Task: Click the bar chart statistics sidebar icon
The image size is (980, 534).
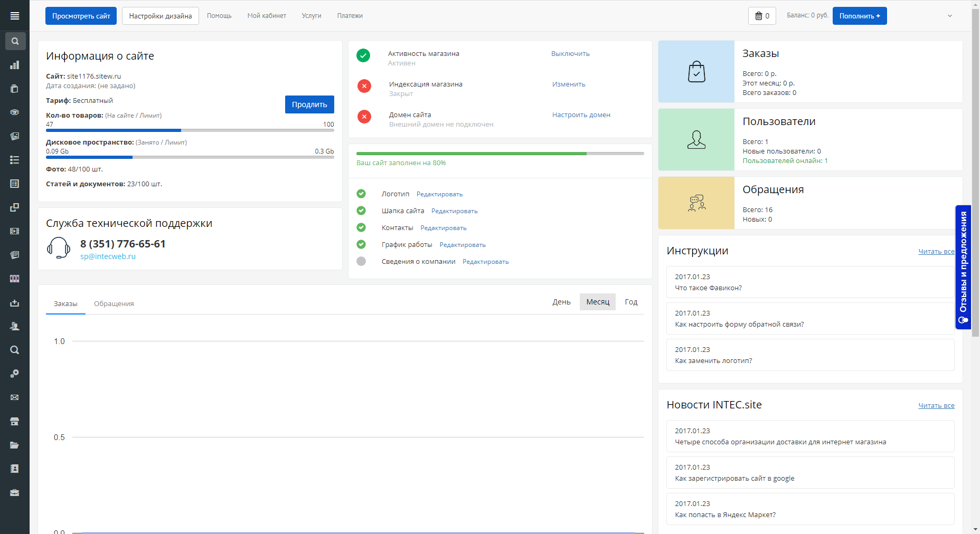Action: click(x=15, y=65)
